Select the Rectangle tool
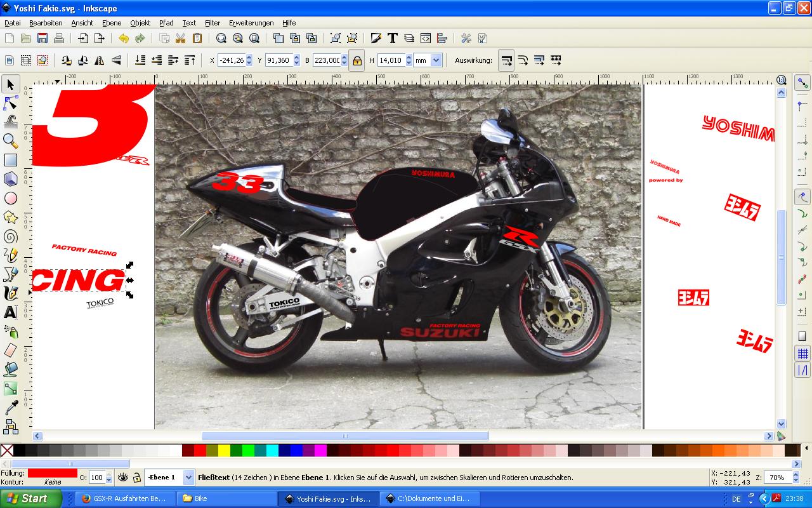 click(x=10, y=160)
